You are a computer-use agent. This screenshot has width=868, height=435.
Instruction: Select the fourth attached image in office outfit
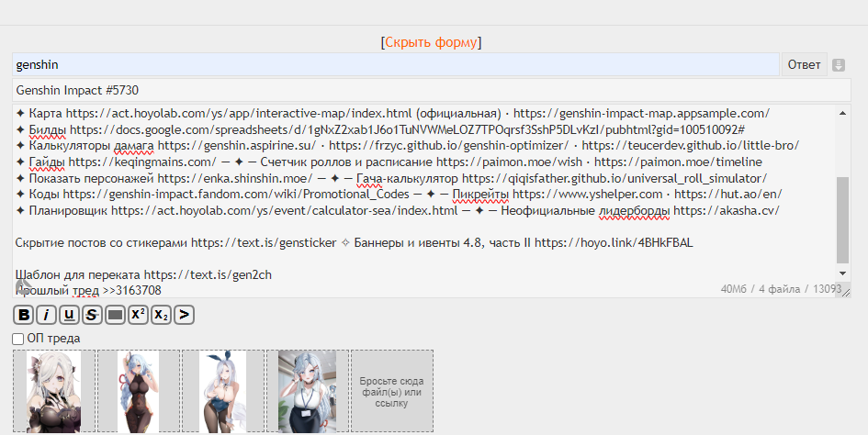pyautogui.click(x=307, y=391)
